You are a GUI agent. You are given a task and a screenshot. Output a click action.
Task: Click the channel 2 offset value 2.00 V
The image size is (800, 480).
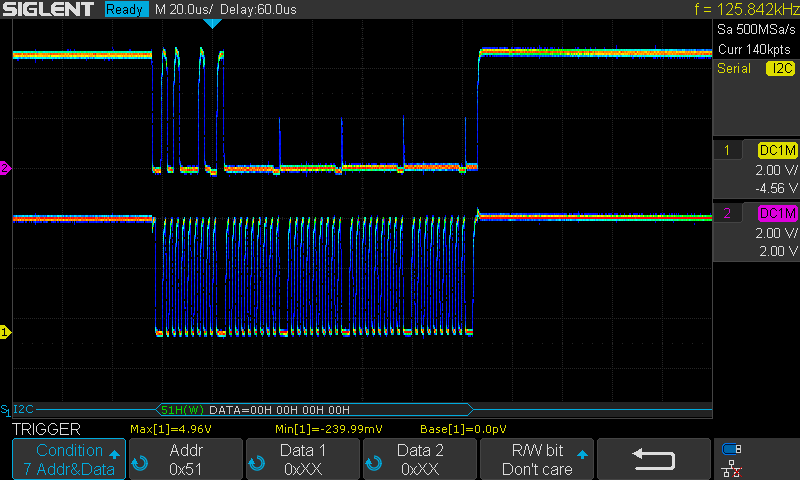tap(778, 251)
